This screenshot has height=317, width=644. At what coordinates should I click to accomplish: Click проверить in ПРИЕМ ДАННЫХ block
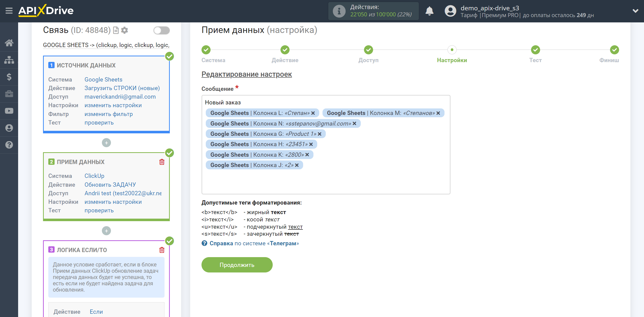click(99, 211)
